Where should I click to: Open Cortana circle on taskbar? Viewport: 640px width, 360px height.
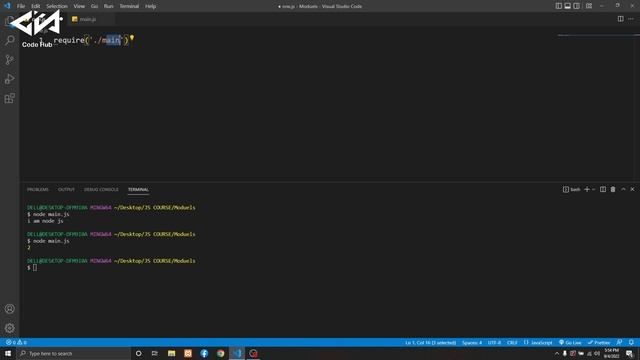pos(138,353)
